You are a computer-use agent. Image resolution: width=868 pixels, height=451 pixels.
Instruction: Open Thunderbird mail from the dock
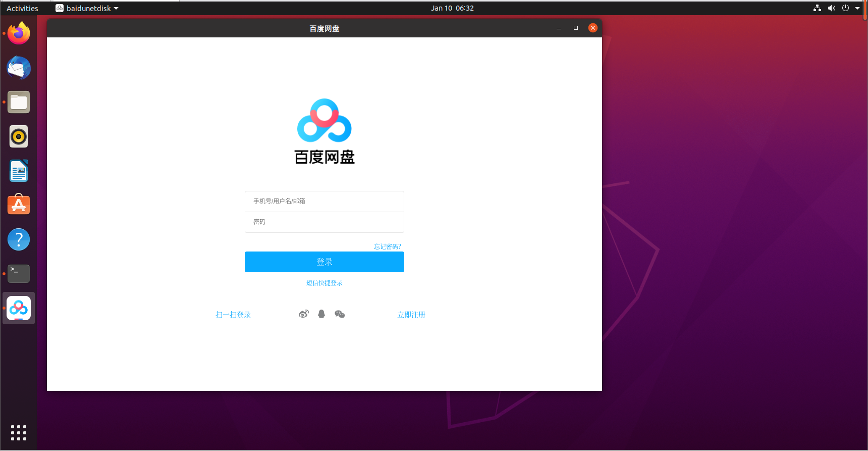pos(19,68)
